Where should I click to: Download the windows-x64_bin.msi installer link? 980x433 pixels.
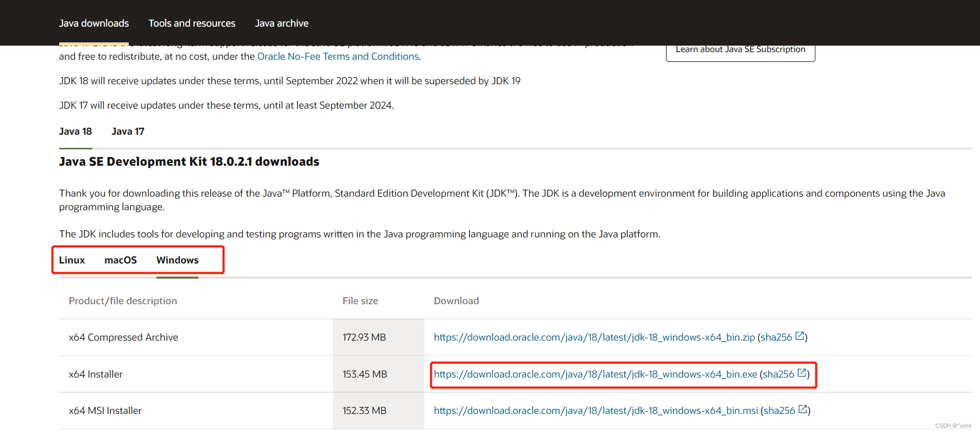(596, 411)
